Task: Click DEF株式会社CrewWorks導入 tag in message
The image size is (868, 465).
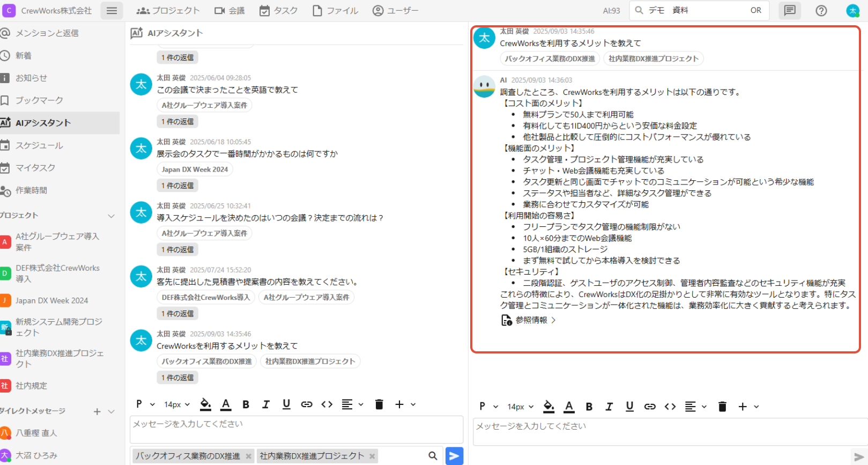Action: (206, 297)
